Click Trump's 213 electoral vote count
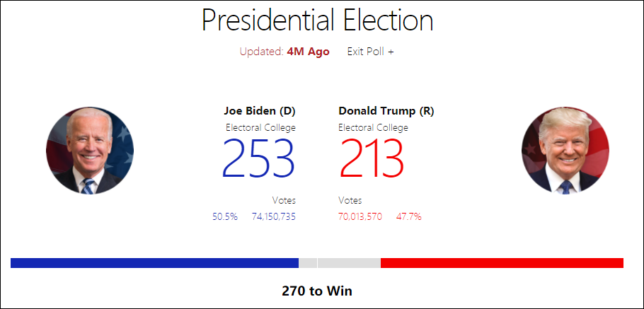644x309 pixels. [x=372, y=158]
